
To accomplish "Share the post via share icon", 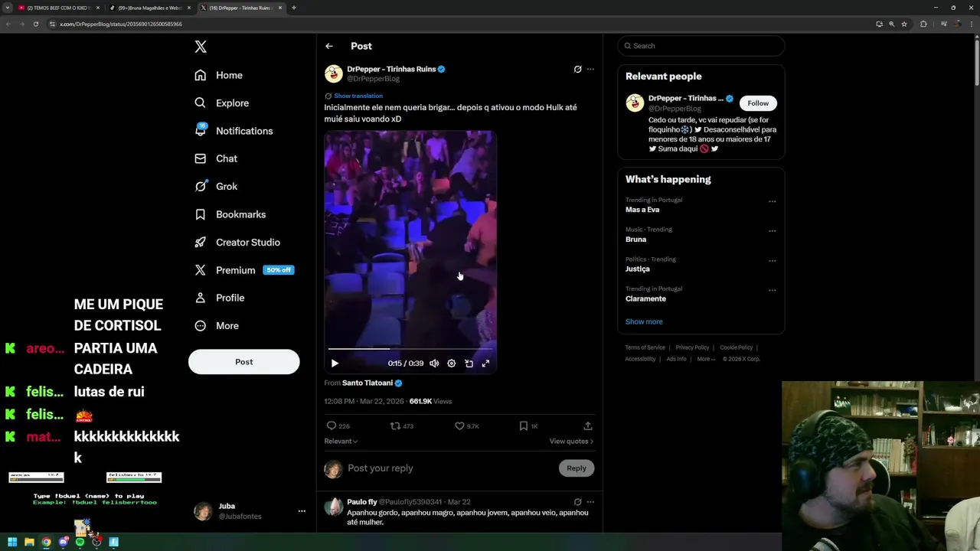I will pos(588,425).
